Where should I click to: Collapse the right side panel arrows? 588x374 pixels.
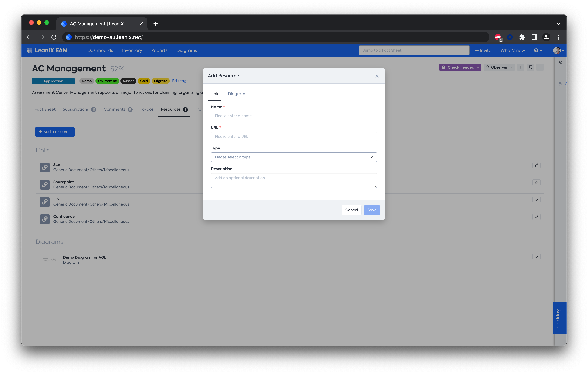coord(560,62)
